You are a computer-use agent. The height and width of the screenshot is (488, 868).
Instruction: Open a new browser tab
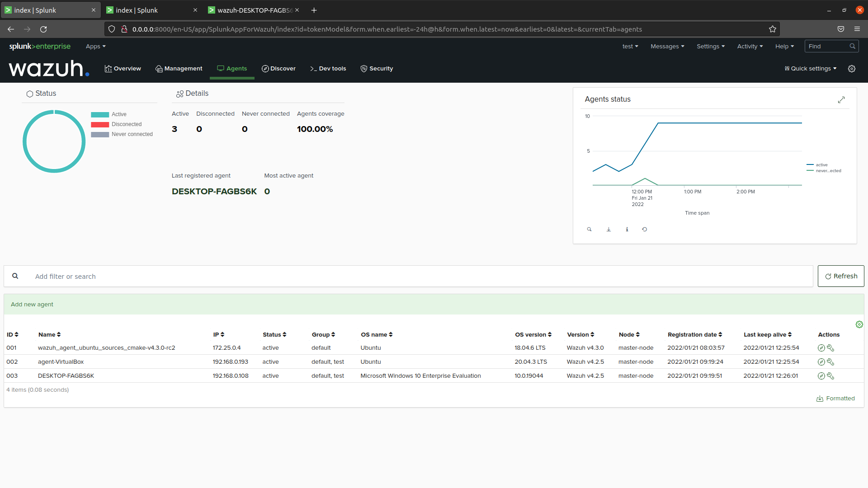coord(314,10)
